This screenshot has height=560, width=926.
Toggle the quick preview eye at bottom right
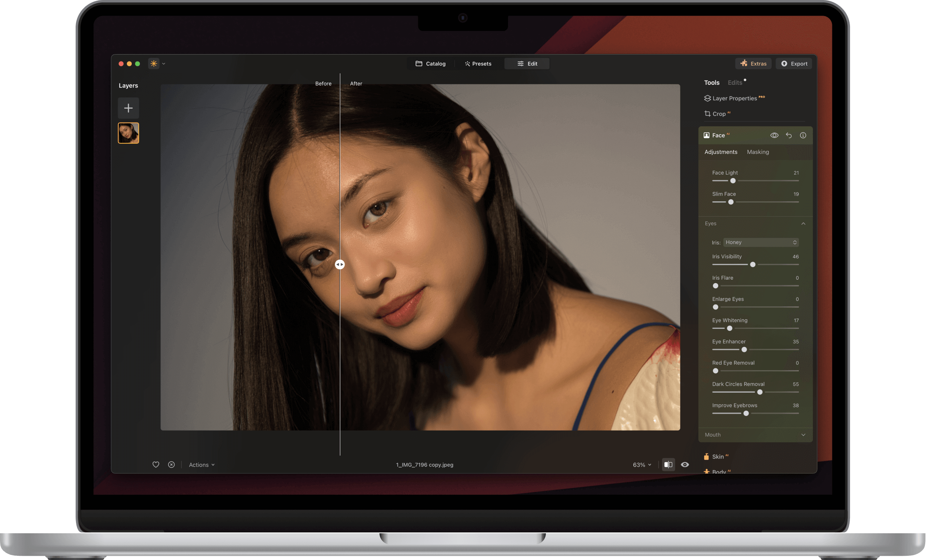pos(684,465)
